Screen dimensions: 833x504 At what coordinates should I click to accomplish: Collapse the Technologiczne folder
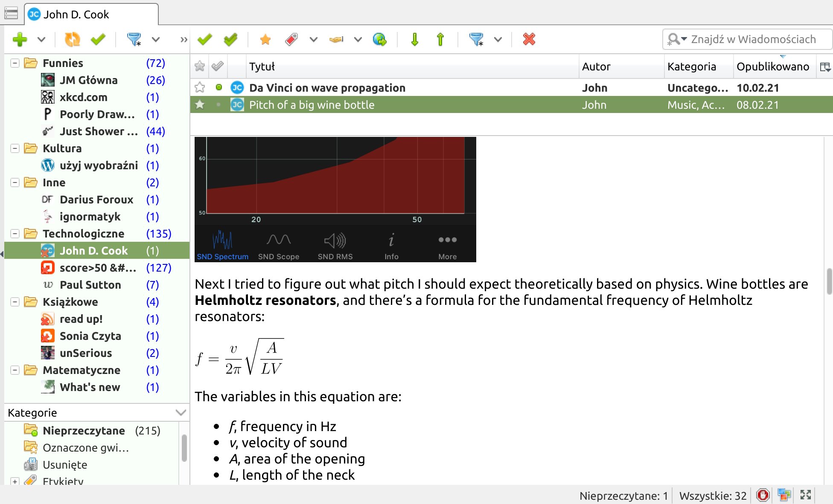15,234
